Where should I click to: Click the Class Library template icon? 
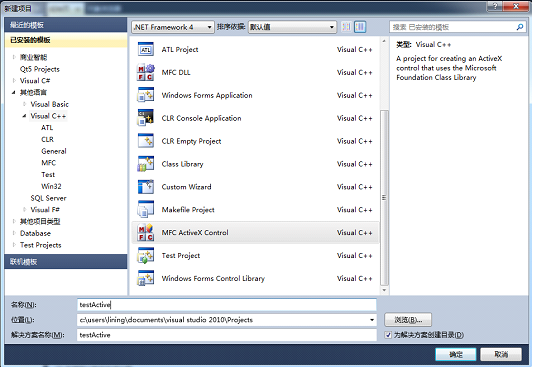(145, 164)
